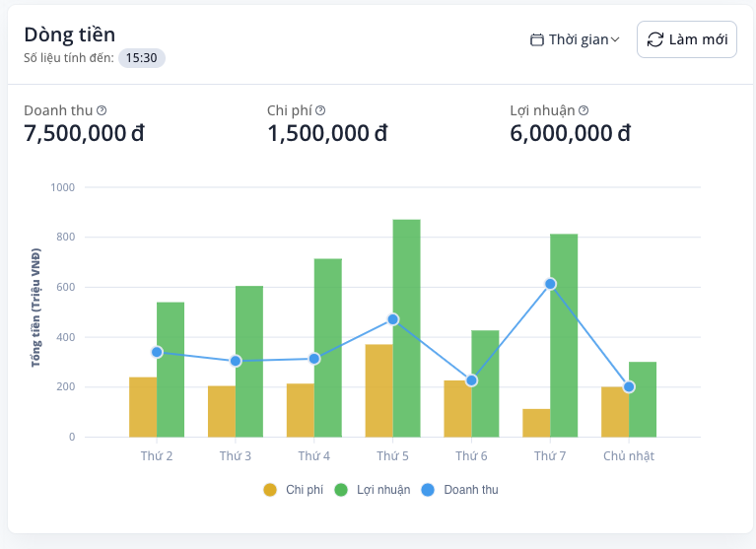Screen dimensions: 756x549
Task: Click the refresh arrows icon in Làm mới
Action: (x=655, y=39)
